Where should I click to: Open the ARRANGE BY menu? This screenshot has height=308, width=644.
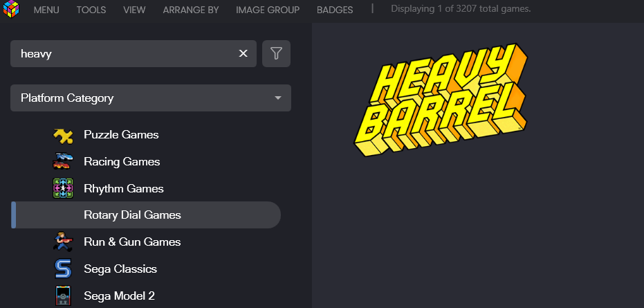tap(191, 10)
